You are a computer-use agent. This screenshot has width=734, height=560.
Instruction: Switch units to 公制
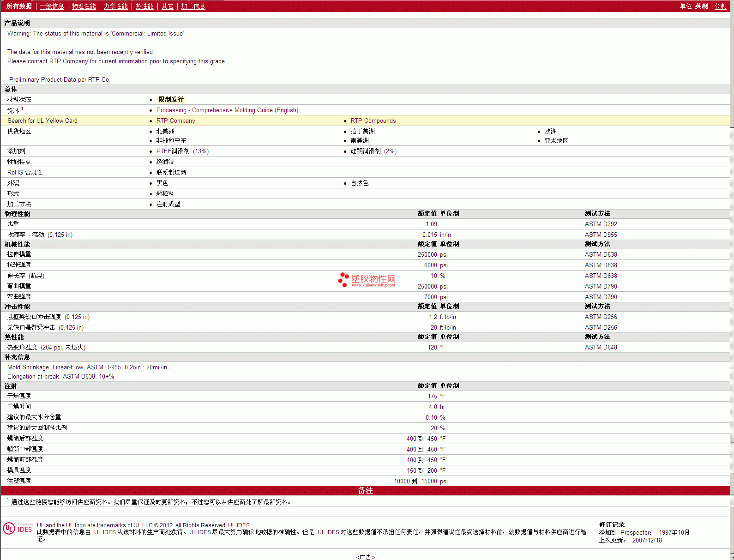click(721, 6)
